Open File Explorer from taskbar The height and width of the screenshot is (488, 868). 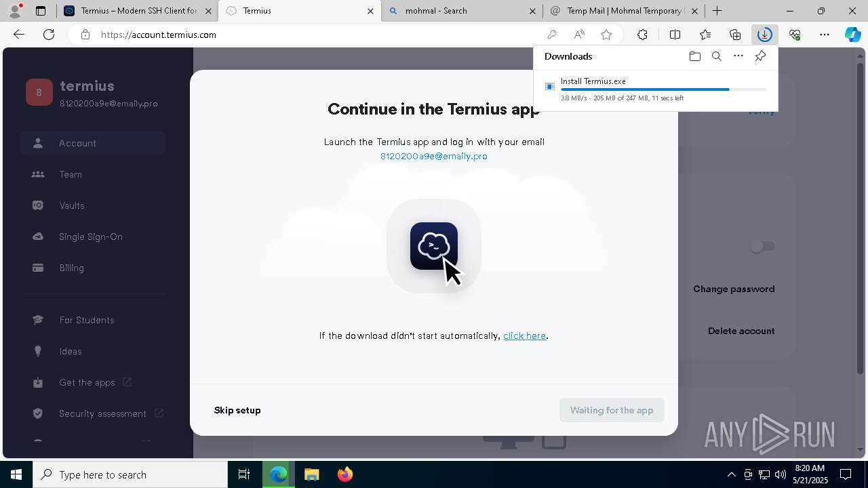click(311, 474)
